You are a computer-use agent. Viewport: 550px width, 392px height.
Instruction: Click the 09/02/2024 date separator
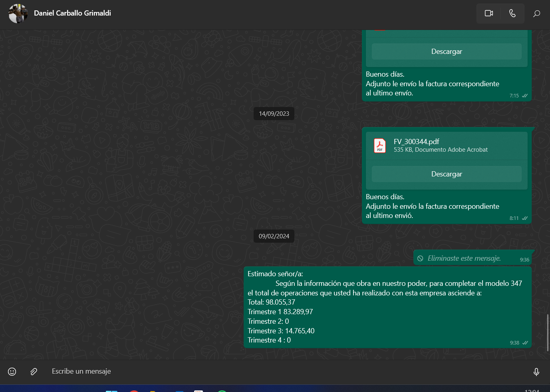(x=274, y=236)
